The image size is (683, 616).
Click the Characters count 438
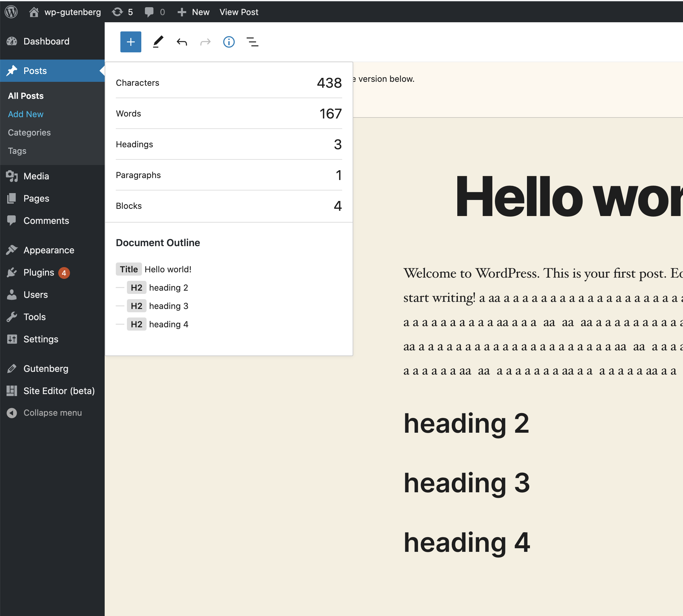(329, 83)
